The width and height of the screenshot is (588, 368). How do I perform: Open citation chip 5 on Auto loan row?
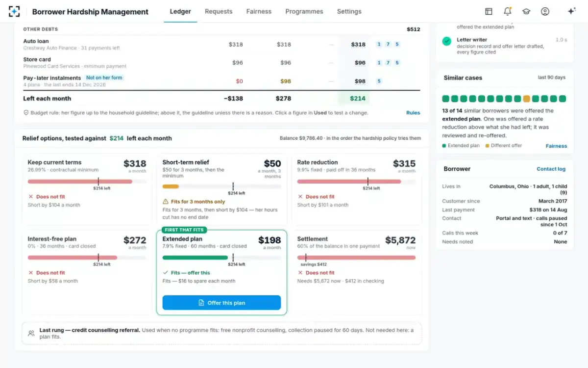click(x=397, y=44)
